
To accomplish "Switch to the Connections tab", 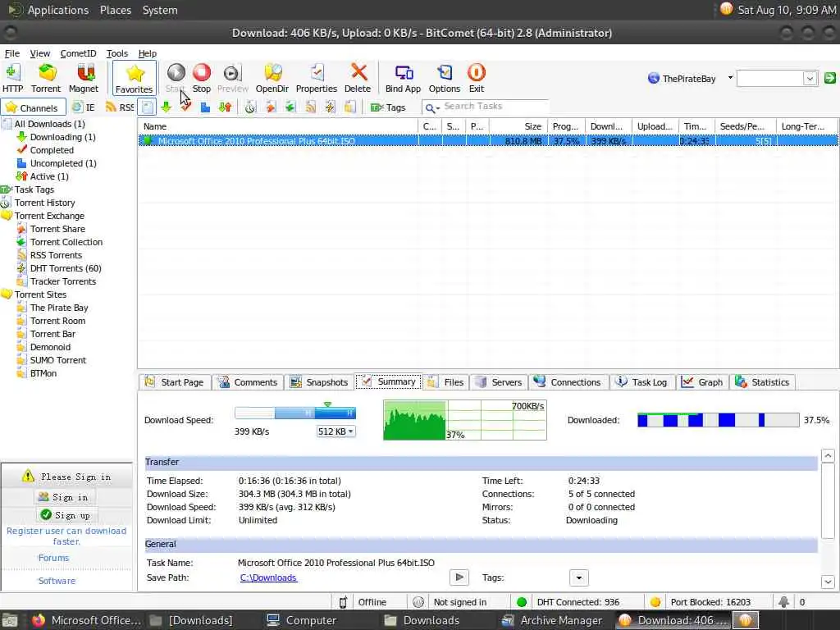I will click(568, 382).
